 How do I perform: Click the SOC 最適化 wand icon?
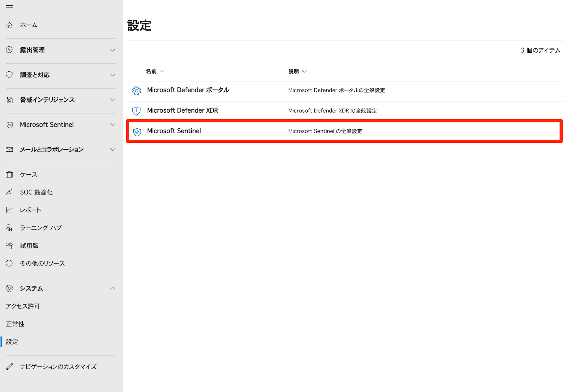9,192
